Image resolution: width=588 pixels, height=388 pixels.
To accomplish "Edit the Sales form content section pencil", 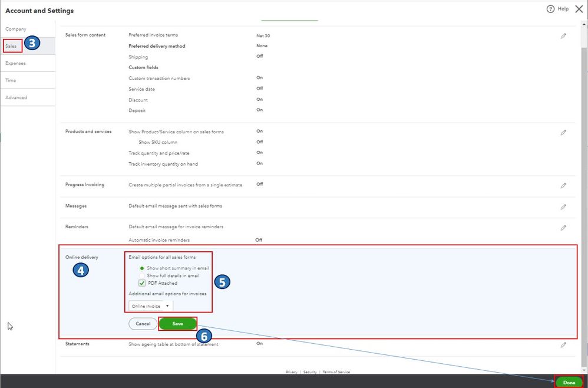I will click(563, 36).
